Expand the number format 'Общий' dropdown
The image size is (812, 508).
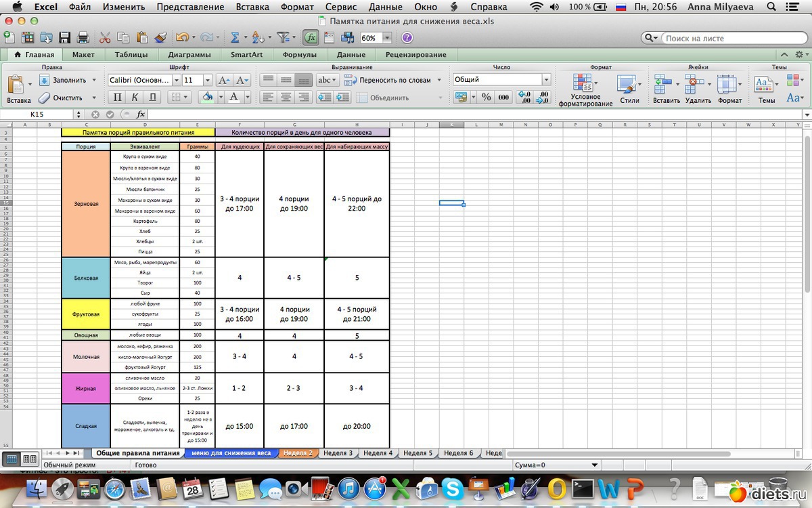click(546, 80)
